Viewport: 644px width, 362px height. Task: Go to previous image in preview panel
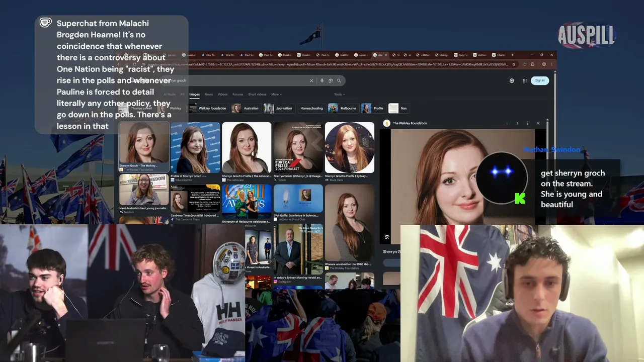coord(507,123)
